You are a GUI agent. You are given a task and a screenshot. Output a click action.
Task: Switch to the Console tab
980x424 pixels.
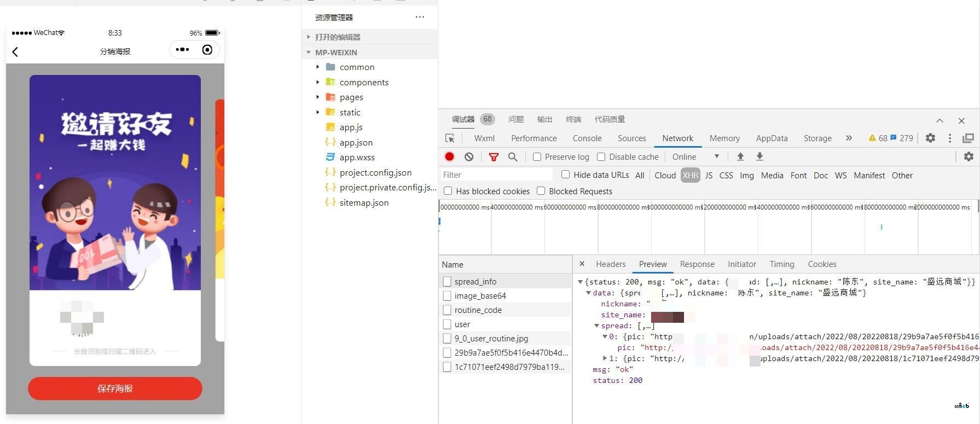tap(587, 138)
